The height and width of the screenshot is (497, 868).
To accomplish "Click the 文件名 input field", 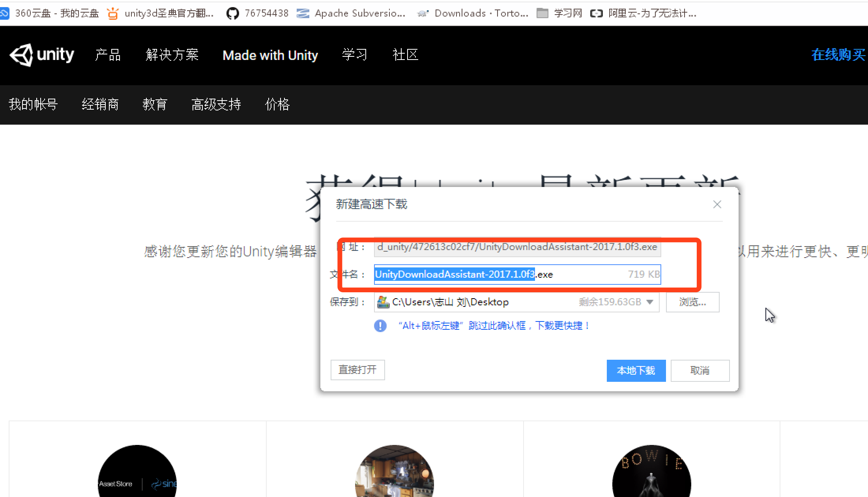I will click(517, 275).
